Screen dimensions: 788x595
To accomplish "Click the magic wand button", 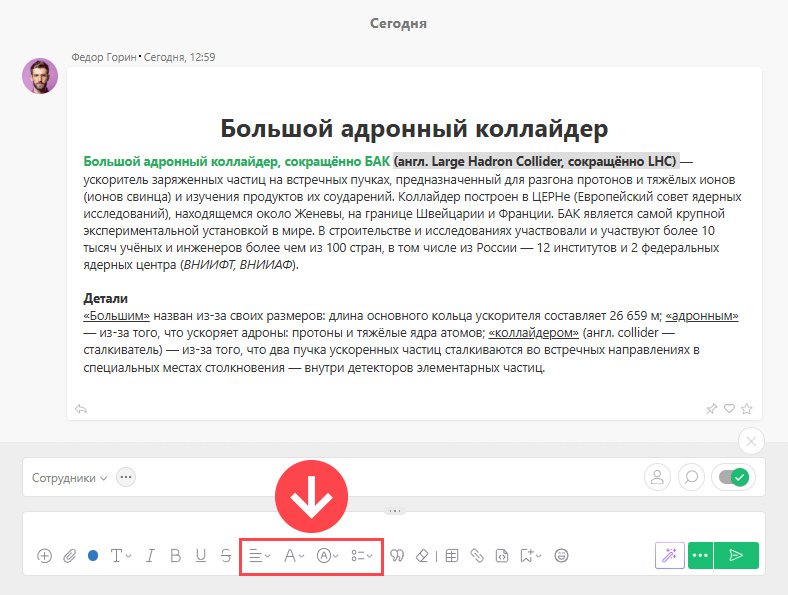I will click(x=670, y=555).
